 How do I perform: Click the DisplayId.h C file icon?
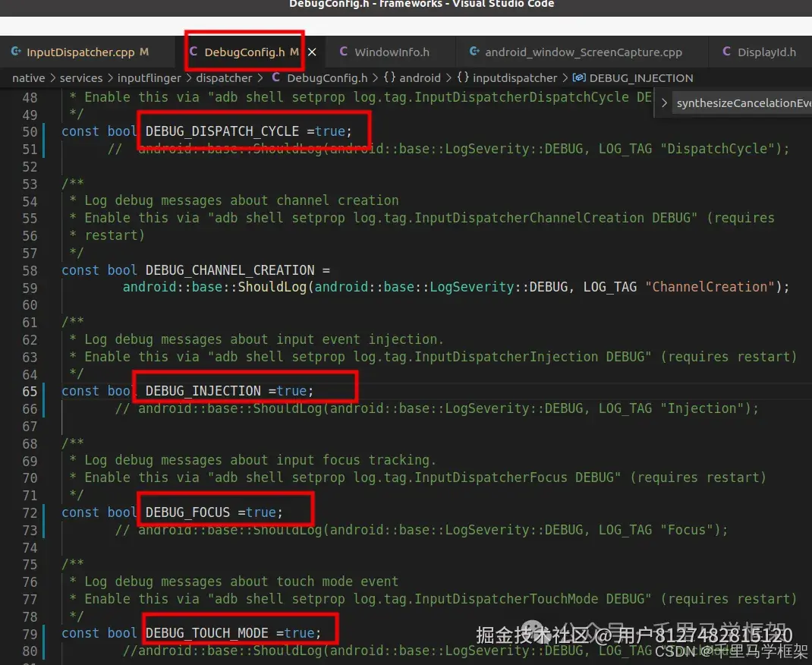(726, 52)
